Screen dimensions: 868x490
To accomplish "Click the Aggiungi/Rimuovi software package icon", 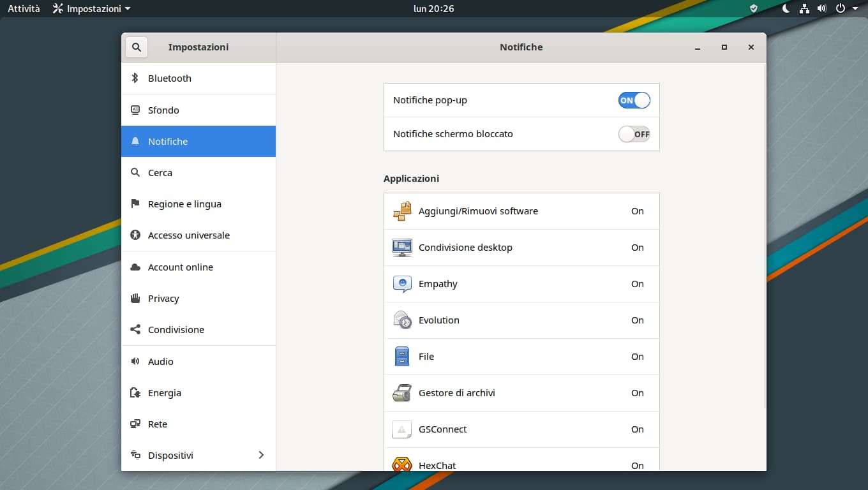I will tap(402, 211).
